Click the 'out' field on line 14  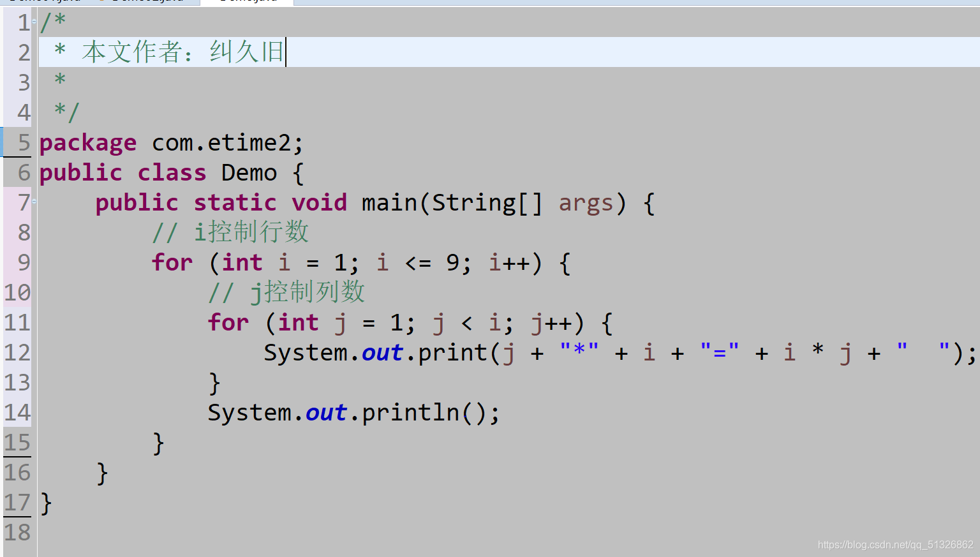[326, 413]
